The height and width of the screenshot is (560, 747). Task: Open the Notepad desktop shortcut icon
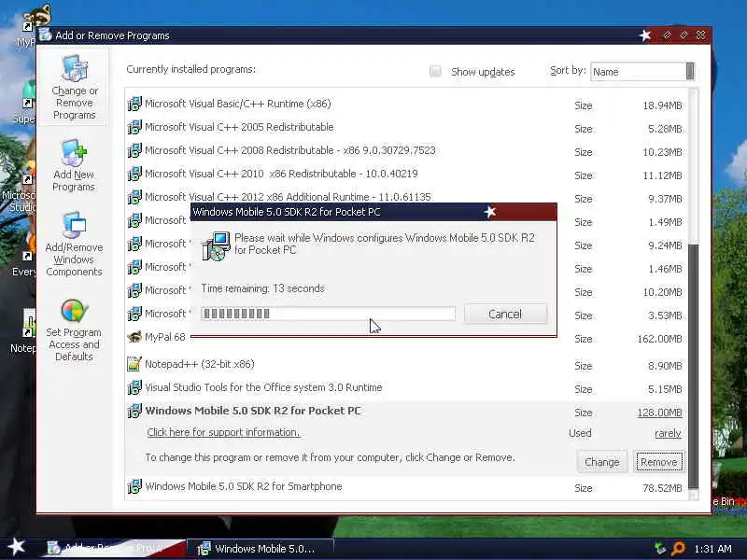click(x=29, y=325)
